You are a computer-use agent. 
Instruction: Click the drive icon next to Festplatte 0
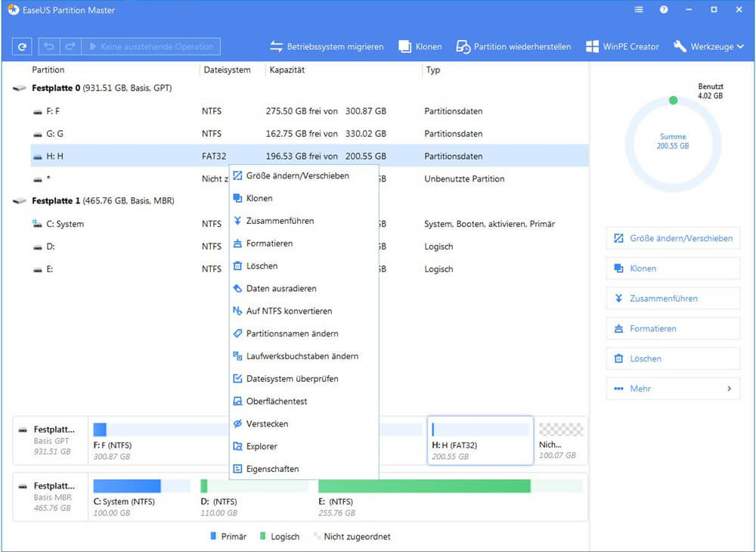[20, 88]
